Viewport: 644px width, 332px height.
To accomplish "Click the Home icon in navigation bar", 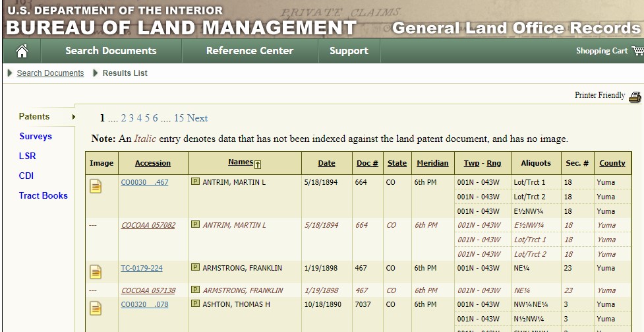I will (22, 51).
